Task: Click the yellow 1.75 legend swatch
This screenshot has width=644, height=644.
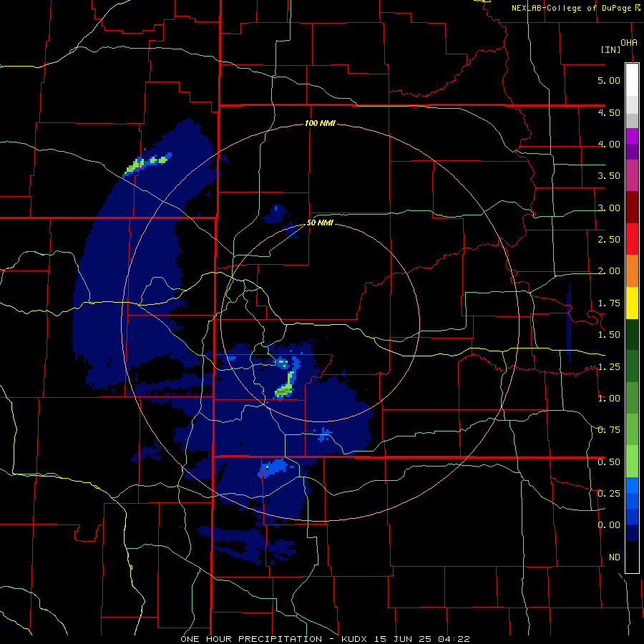Action: pyautogui.click(x=632, y=303)
